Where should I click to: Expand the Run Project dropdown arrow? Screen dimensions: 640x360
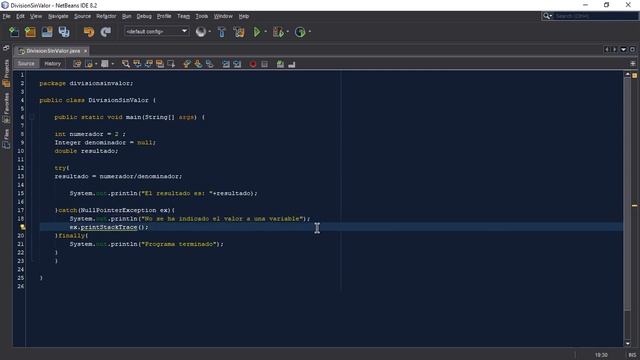[x=266, y=32]
